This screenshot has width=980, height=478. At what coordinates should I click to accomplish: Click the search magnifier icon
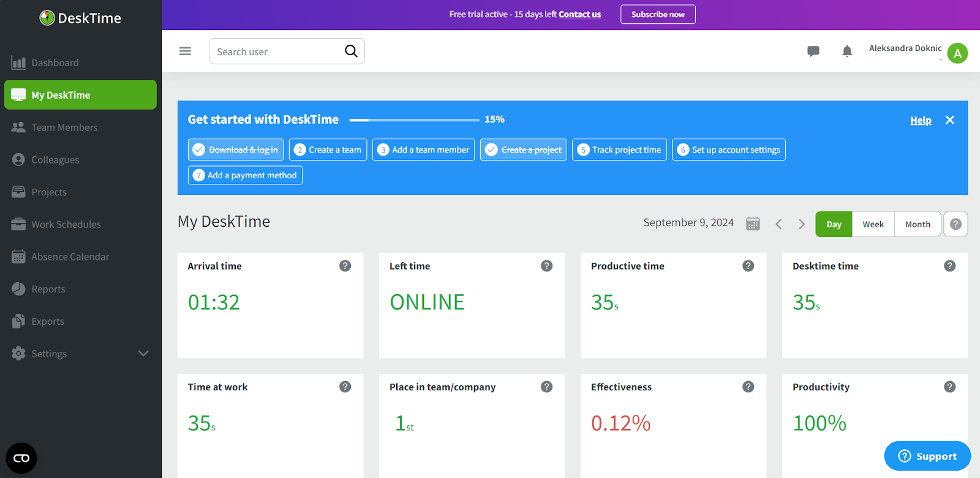pyautogui.click(x=351, y=51)
